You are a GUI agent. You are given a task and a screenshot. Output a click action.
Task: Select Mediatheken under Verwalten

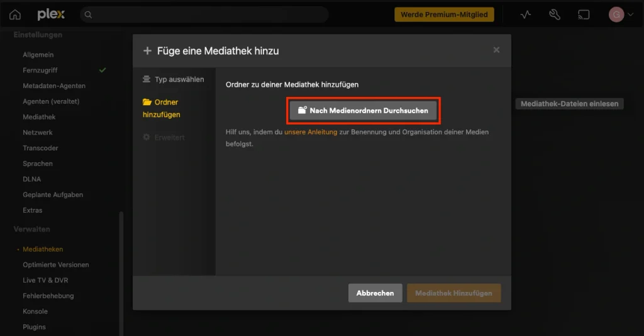click(43, 249)
